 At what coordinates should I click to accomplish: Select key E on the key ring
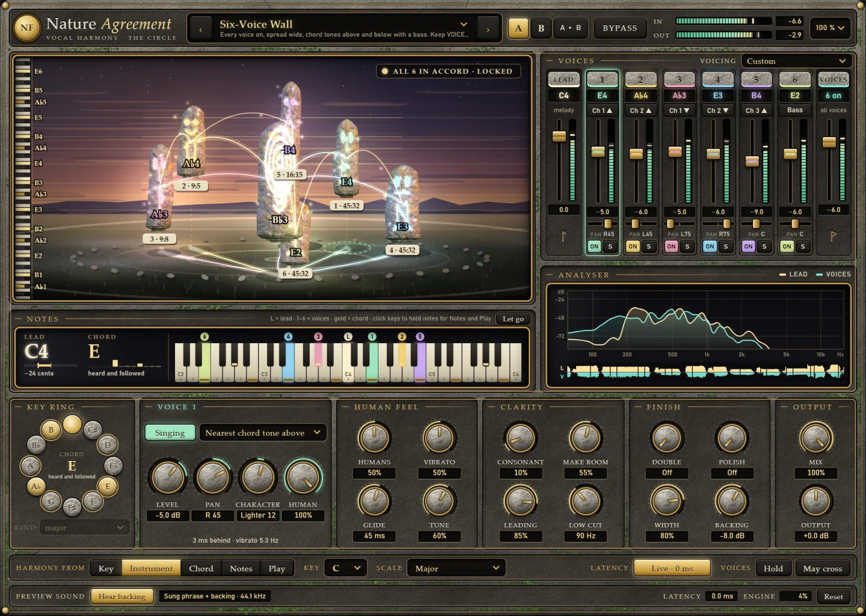pyautogui.click(x=108, y=486)
